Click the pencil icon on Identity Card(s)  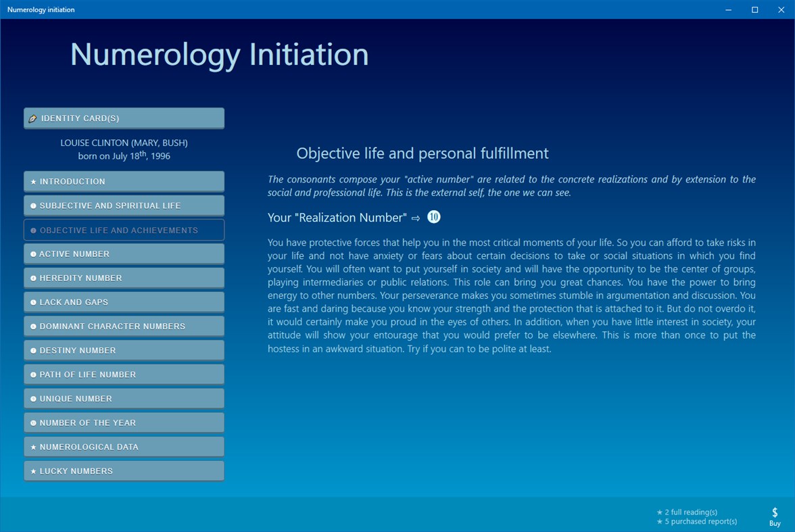[x=33, y=118]
